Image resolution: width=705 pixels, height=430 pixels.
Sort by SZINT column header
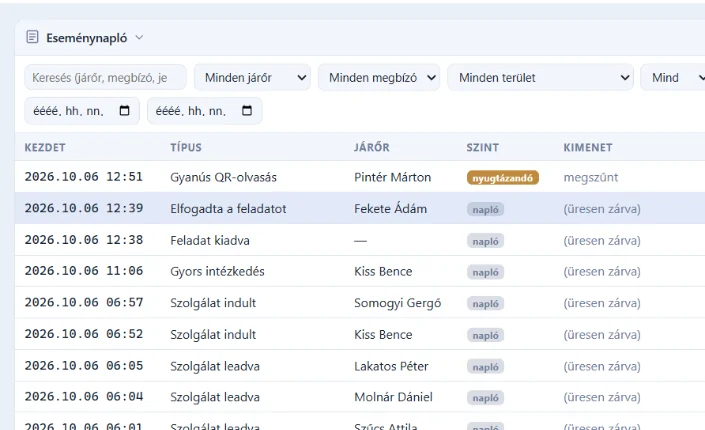point(482,148)
